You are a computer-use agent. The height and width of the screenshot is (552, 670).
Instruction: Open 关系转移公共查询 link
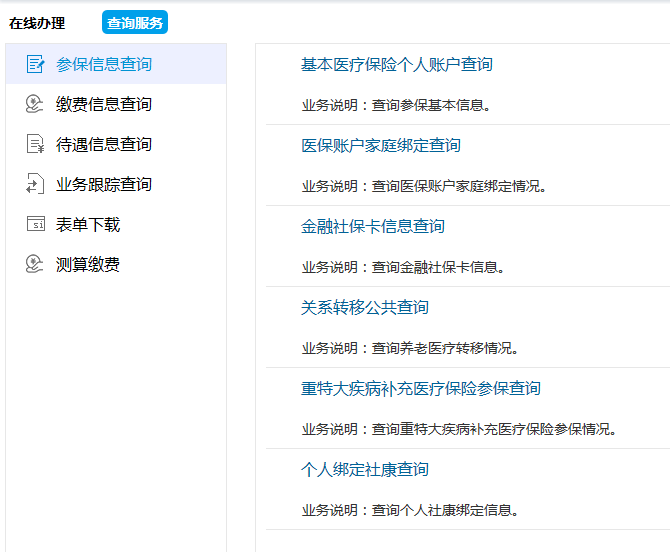(x=365, y=307)
